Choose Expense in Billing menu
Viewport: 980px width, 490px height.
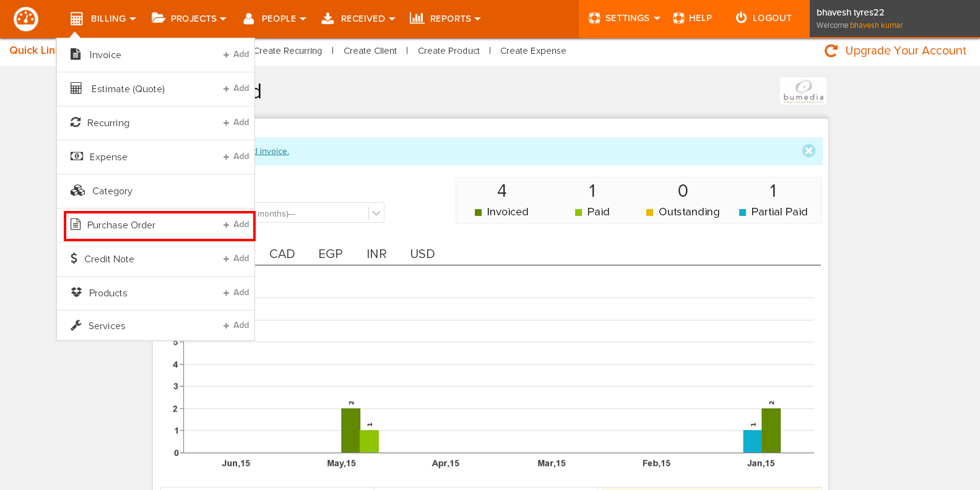coord(108,157)
